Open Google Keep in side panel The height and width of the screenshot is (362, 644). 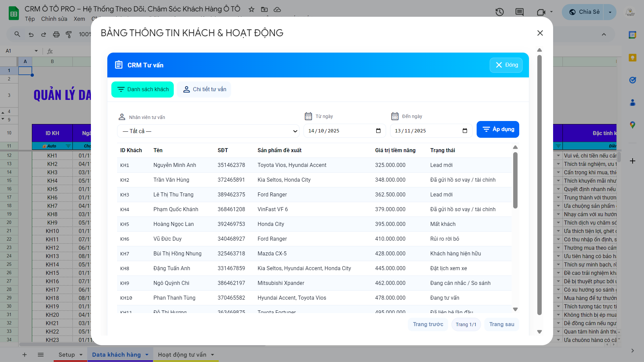(632, 58)
